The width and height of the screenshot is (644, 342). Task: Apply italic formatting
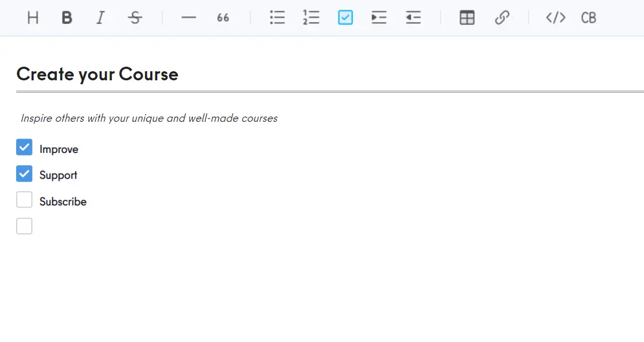[100, 18]
